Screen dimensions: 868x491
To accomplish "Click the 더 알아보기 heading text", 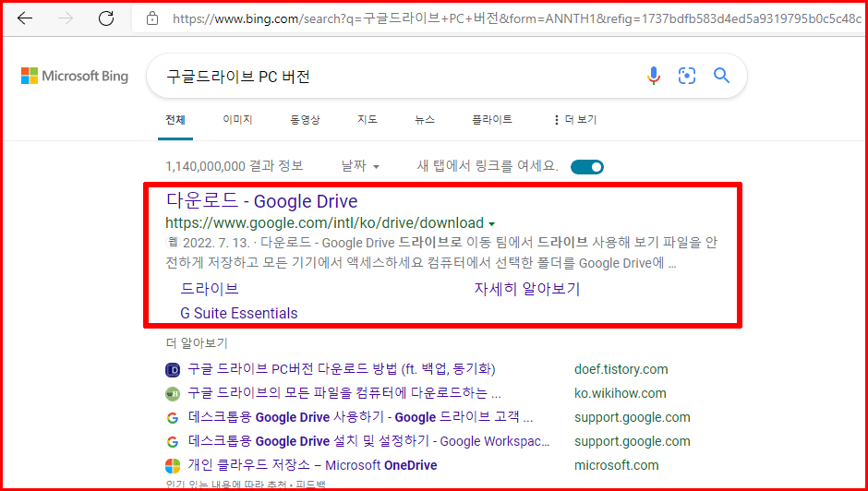I will tap(197, 343).
